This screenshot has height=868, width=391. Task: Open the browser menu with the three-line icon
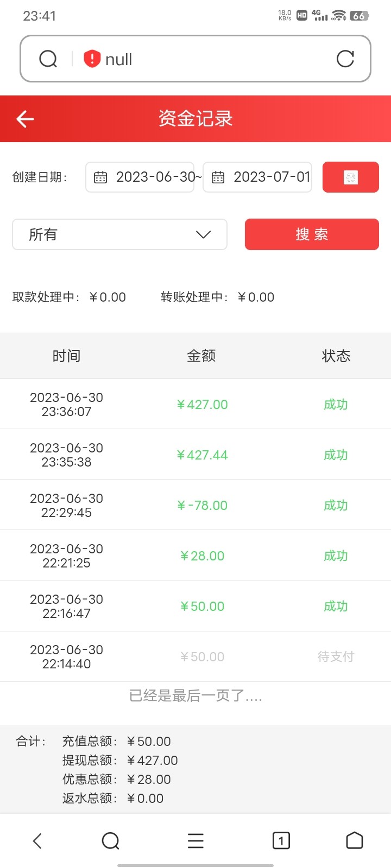pyautogui.click(x=195, y=841)
